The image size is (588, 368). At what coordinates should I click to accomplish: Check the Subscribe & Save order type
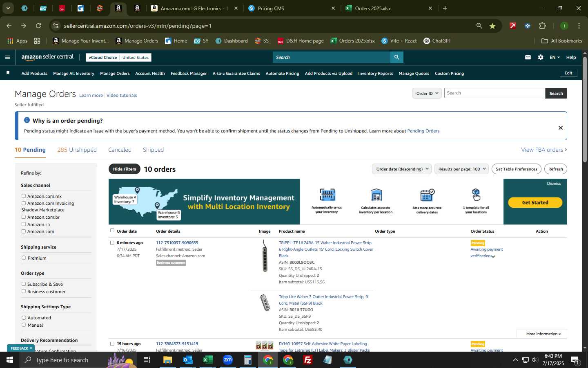[24, 284]
